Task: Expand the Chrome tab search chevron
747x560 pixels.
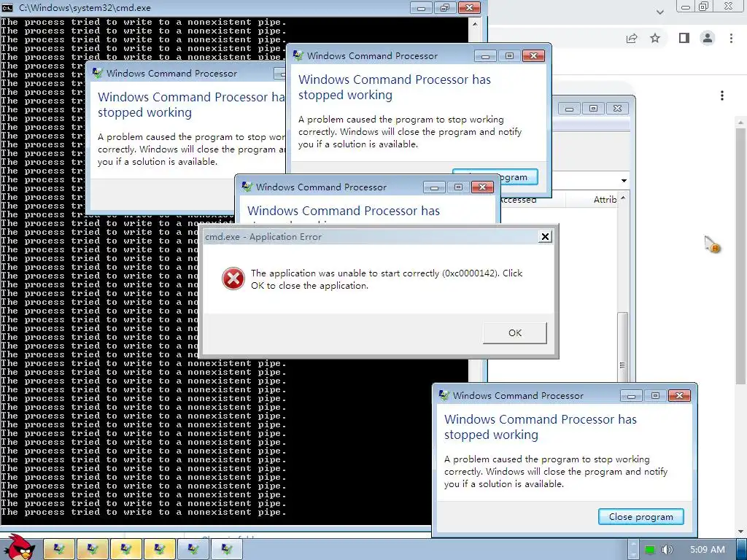Action: (x=659, y=12)
